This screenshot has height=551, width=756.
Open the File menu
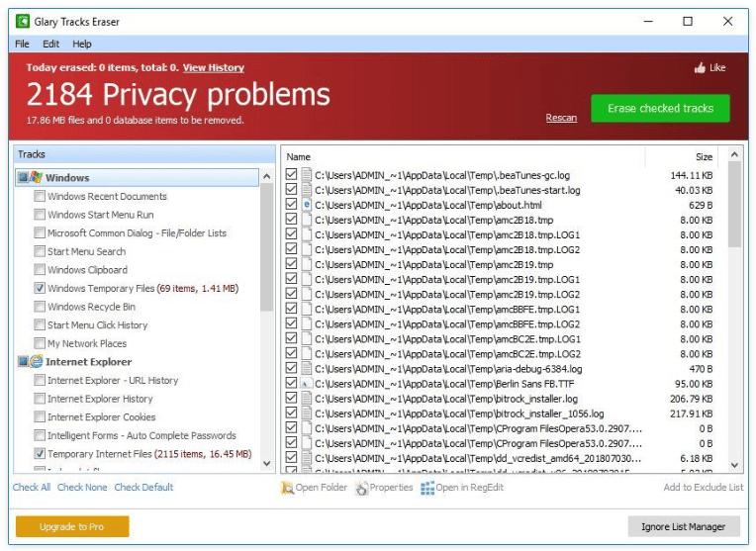point(22,44)
